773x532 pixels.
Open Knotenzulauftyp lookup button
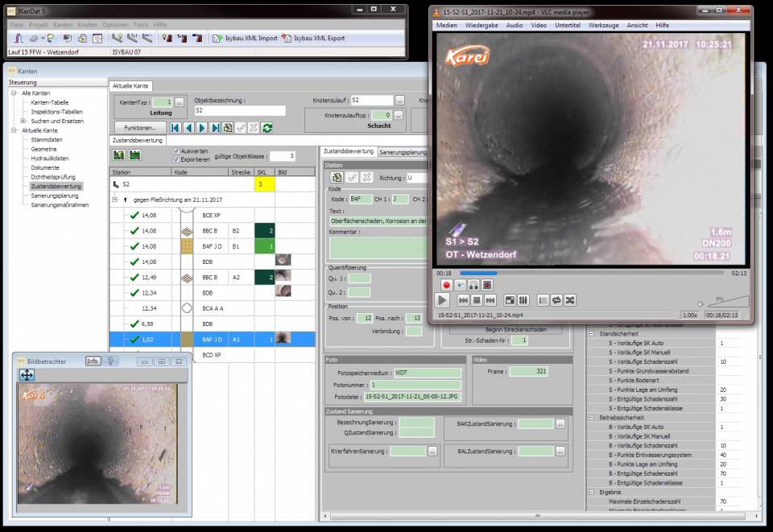click(x=399, y=115)
